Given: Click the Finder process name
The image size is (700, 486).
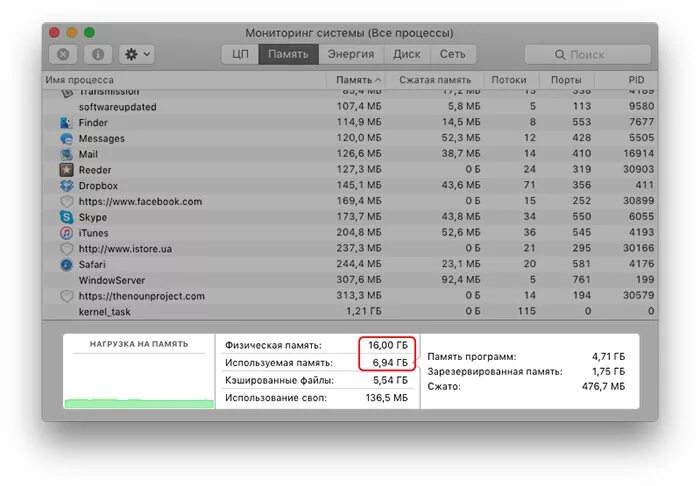Looking at the screenshot, I should (x=93, y=123).
